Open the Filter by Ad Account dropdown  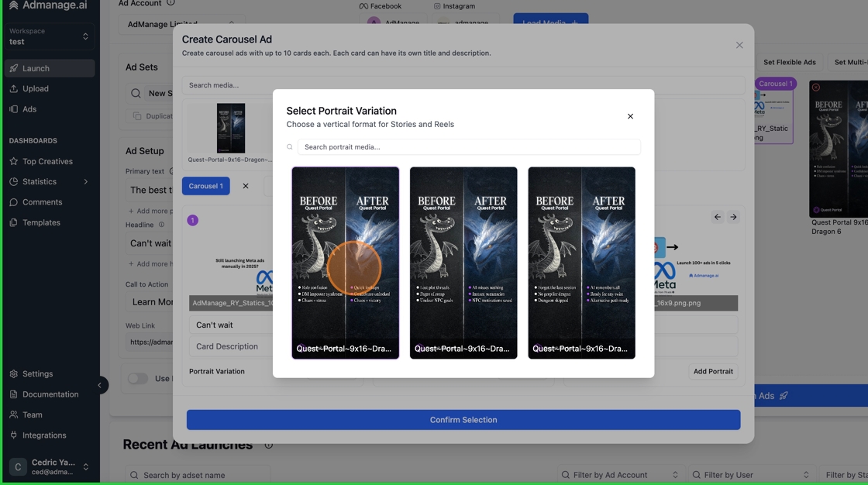click(620, 475)
